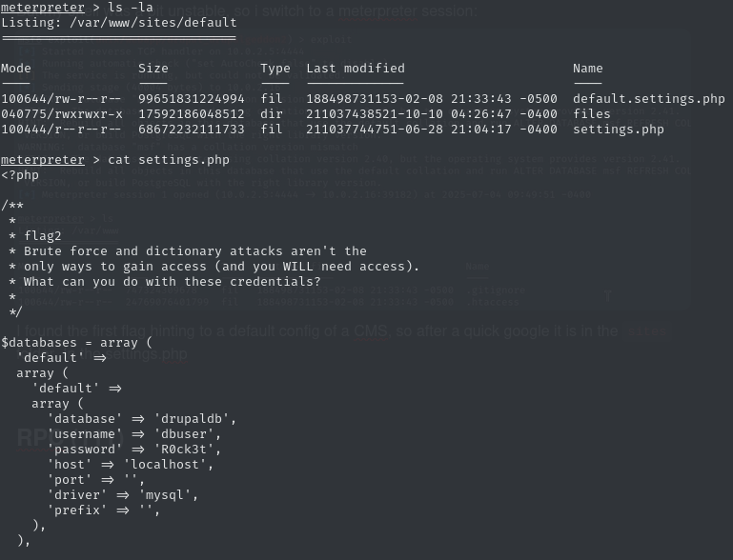The height and width of the screenshot is (560, 733).
Task: Click settings.php in the listing
Action: [x=619, y=130]
